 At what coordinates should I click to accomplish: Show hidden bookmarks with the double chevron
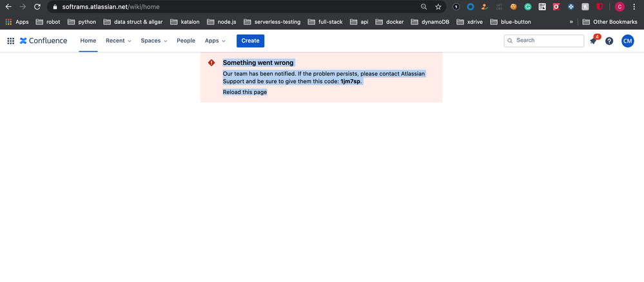571,22
